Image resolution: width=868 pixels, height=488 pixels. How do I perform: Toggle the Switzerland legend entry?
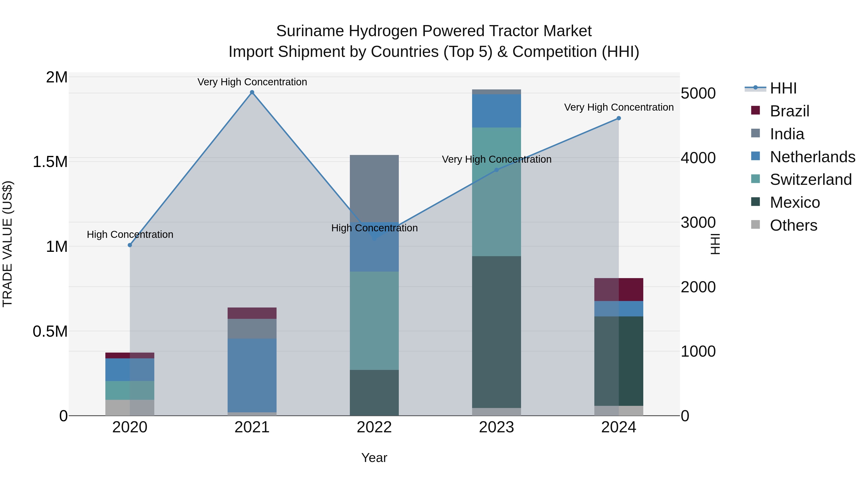coord(801,179)
